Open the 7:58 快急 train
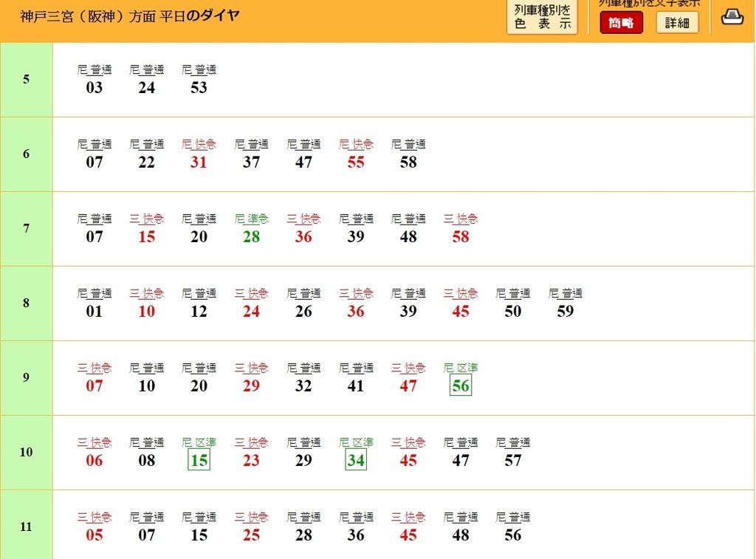Viewport: 756px width, 559px height. [461, 237]
